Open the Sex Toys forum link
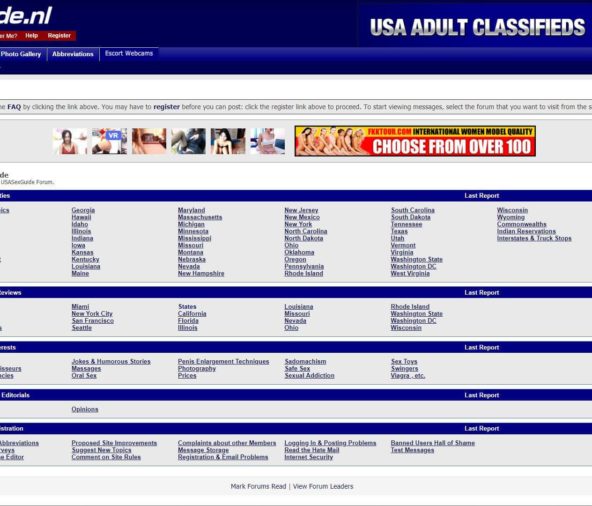 point(404,361)
